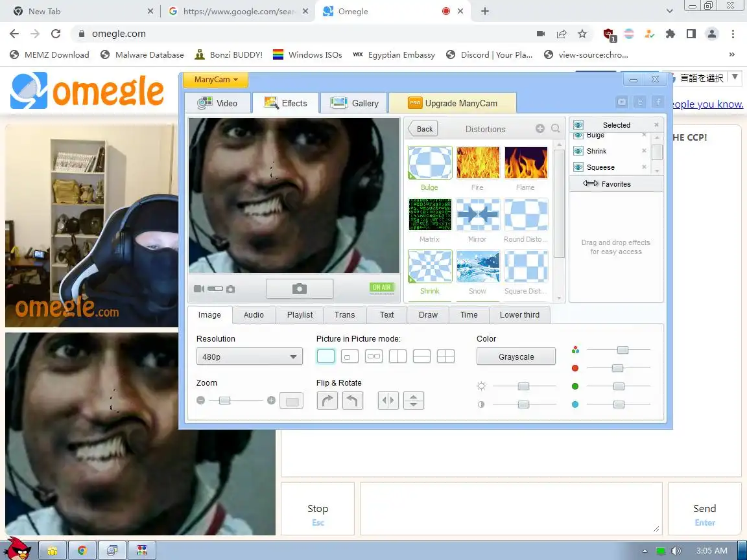Viewport: 747px width, 560px height.
Task: Click the ManyCam Twitter icon
Action: pyautogui.click(x=640, y=101)
